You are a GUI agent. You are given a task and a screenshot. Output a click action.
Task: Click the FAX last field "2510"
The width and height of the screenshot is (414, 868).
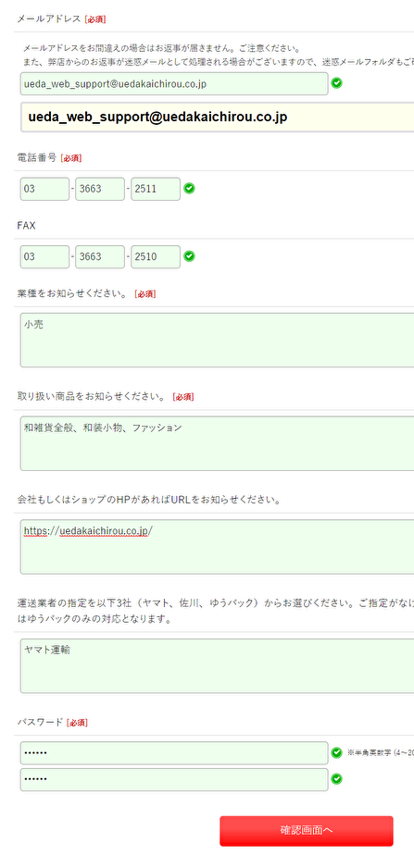[x=156, y=257]
